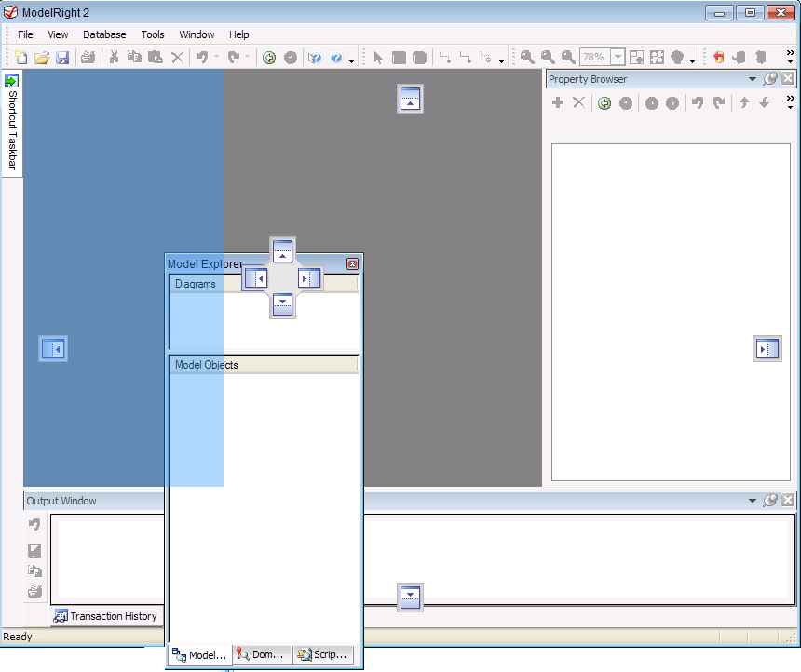Click the green Back navigation arrow
The image size is (801, 672).
269,57
